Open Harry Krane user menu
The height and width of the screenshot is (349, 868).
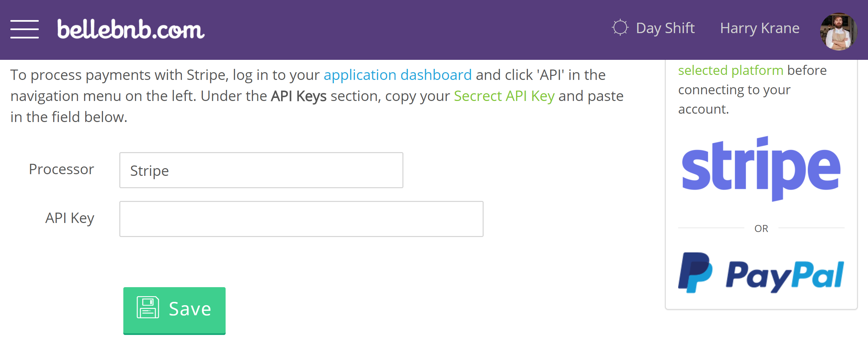[x=759, y=28]
